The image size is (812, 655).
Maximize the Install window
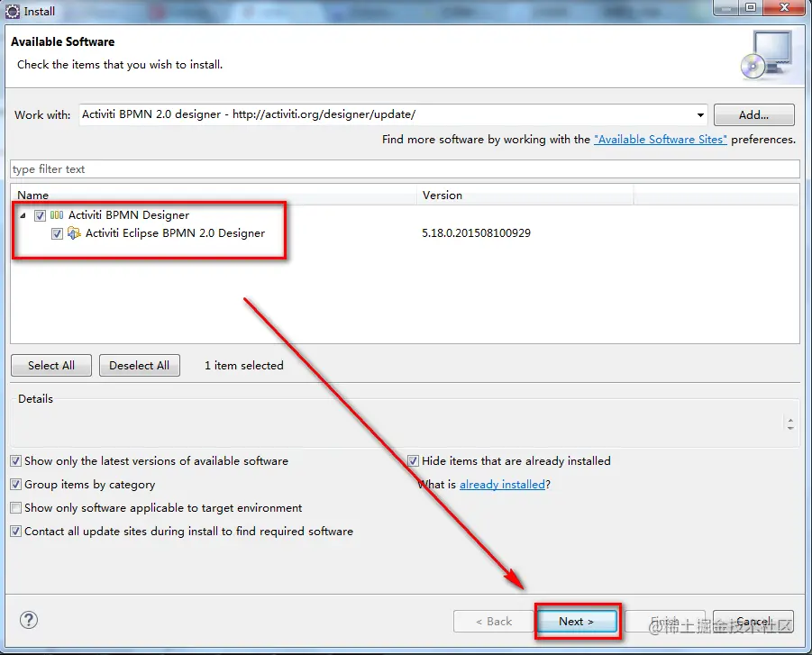(x=751, y=7)
